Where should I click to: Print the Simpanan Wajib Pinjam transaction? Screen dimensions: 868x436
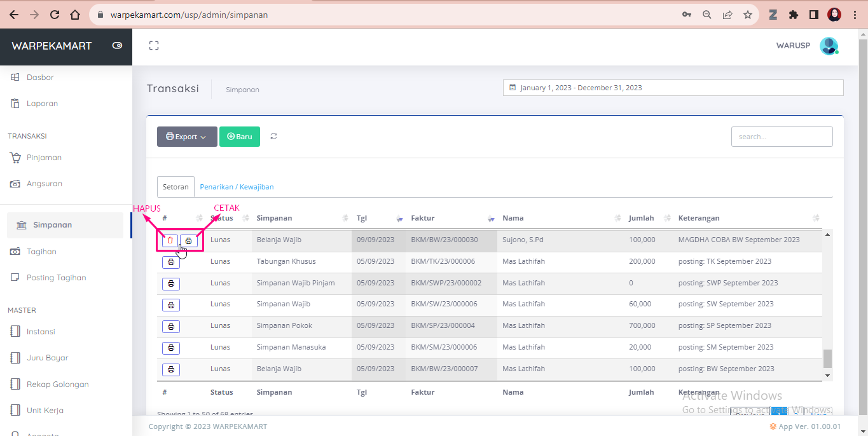pyautogui.click(x=171, y=283)
